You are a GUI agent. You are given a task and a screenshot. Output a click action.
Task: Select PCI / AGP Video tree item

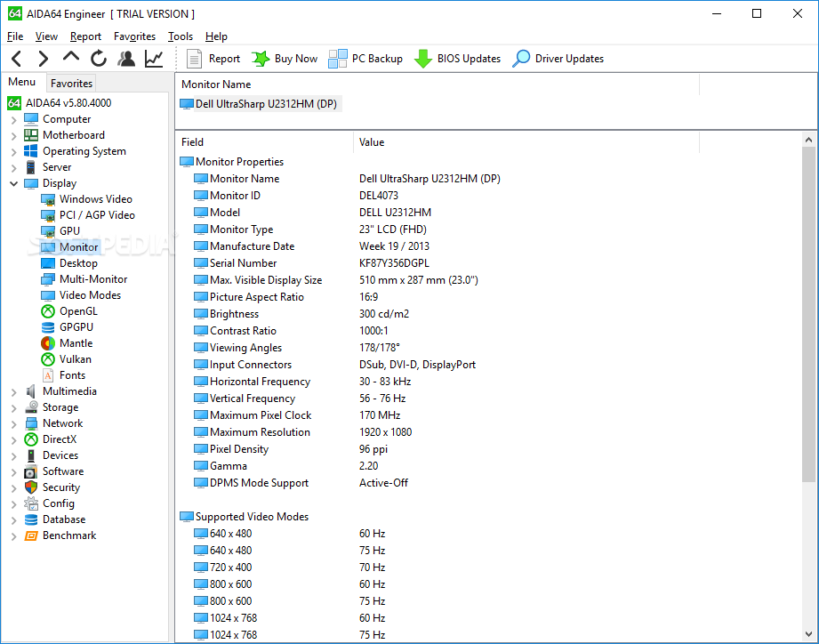tap(88, 215)
